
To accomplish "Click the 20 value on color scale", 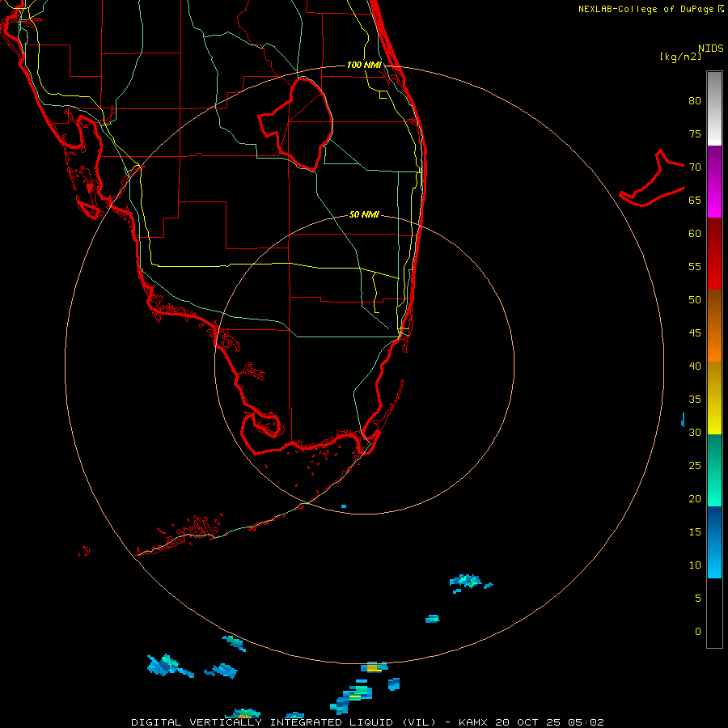I will (x=695, y=499).
